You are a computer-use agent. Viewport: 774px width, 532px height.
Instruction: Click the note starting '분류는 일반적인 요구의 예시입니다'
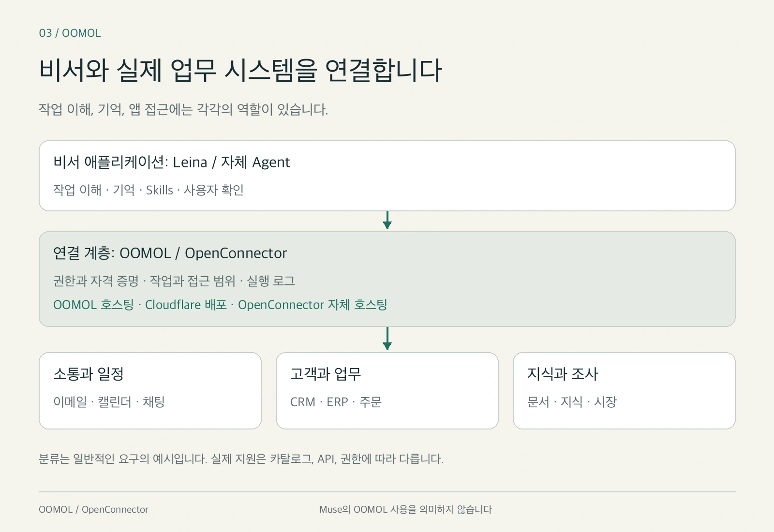pyautogui.click(x=241, y=458)
